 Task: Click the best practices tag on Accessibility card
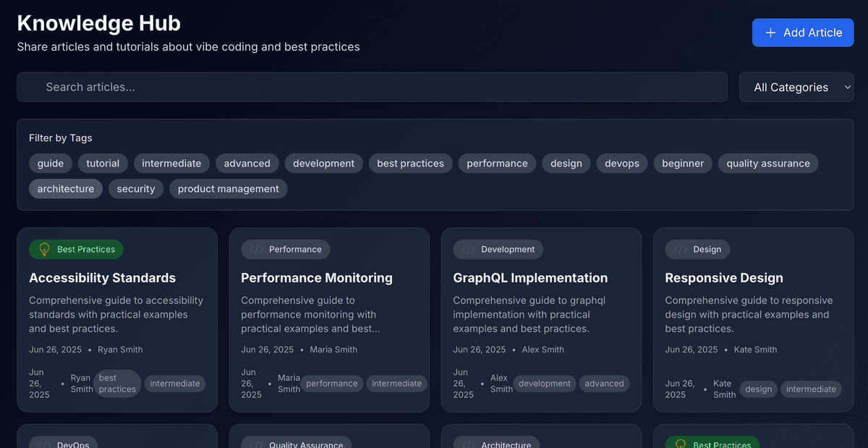point(117,384)
